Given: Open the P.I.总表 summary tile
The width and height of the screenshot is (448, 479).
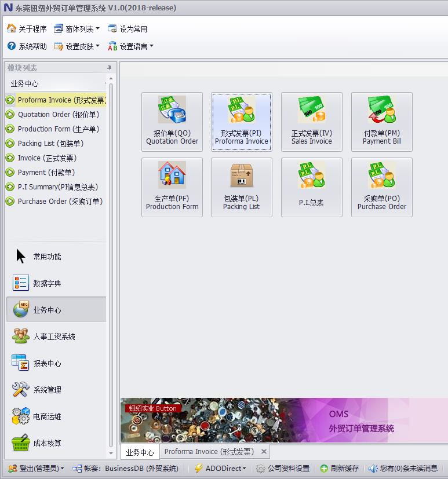Looking at the screenshot, I should (x=312, y=187).
